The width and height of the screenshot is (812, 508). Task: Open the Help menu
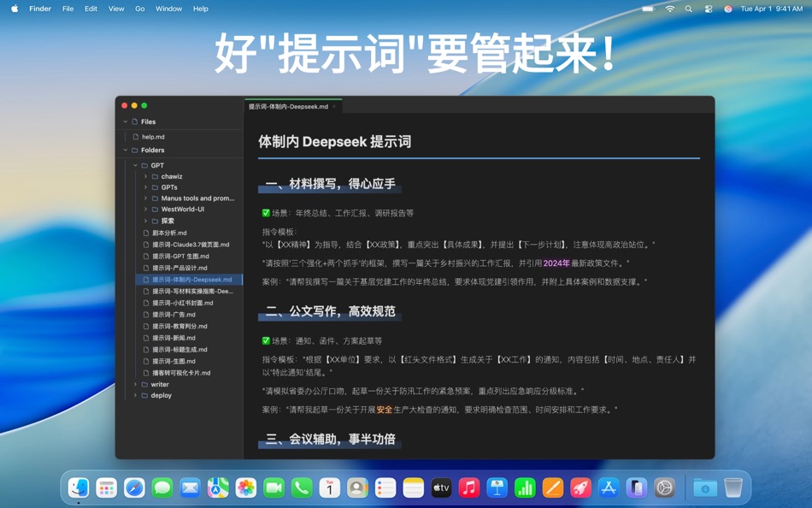point(200,9)
